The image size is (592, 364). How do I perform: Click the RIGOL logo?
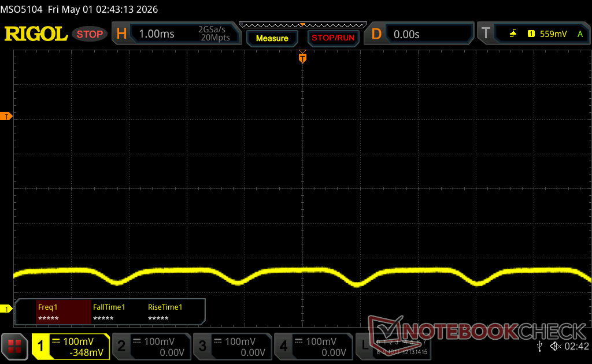(36, 34)
